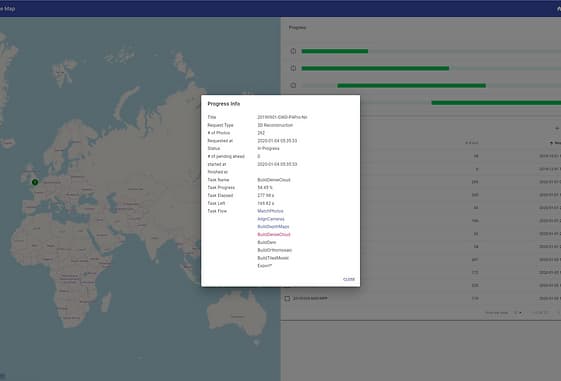561x381 pixels.
Task: Click the refresh icon beside first progress bar
Action: point(293,51)
